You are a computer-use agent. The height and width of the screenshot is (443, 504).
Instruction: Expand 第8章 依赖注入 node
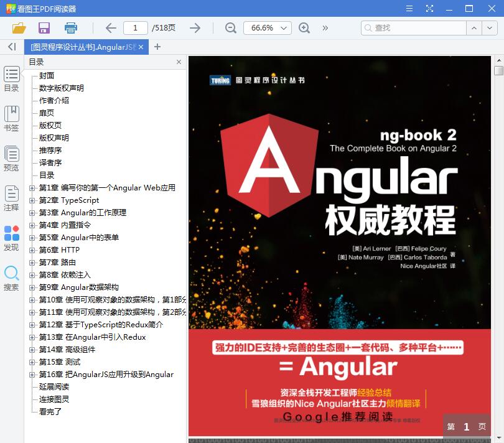[x=32, y=275]
